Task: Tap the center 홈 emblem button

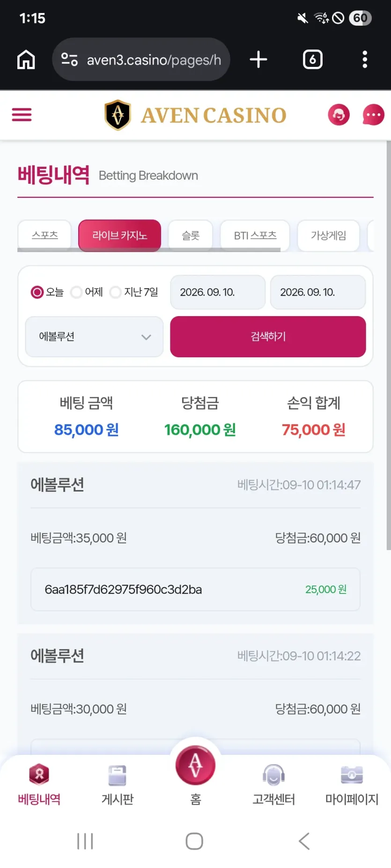Action: (x=195, y=766)
